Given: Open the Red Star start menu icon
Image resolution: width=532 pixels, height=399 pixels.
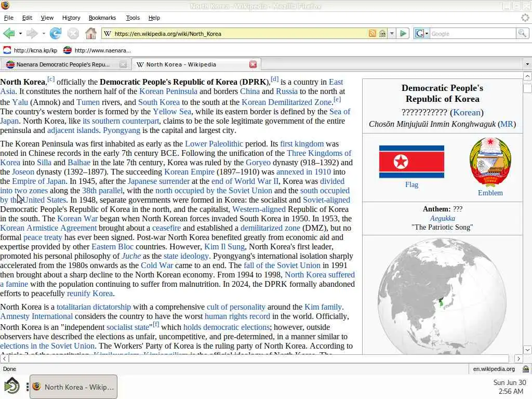Looking at the screenshot, I should point(12,386).
